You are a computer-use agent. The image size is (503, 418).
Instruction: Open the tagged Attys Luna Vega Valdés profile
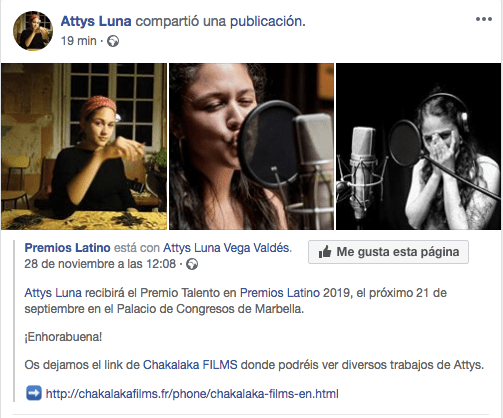[227, 248]
